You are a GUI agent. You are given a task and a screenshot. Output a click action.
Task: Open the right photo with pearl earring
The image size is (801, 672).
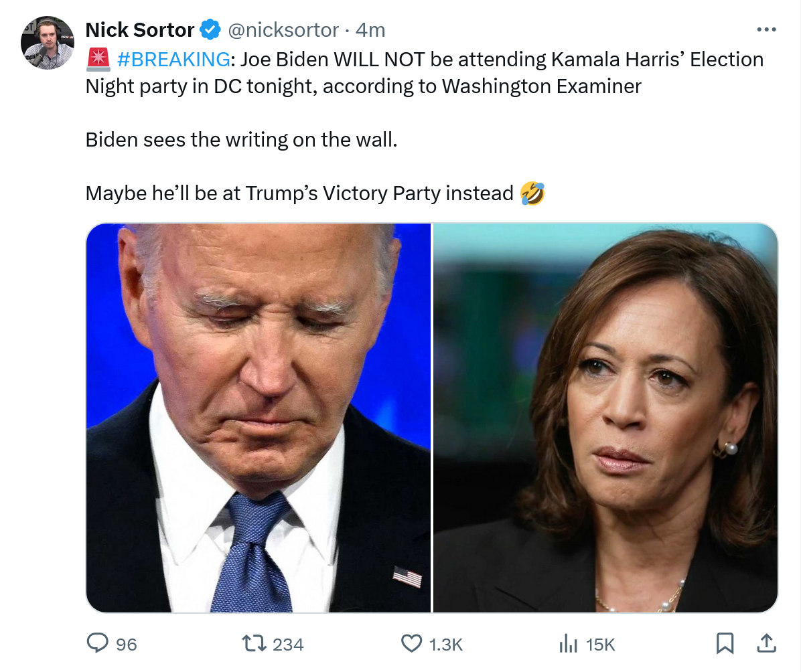tap(605, 418)
